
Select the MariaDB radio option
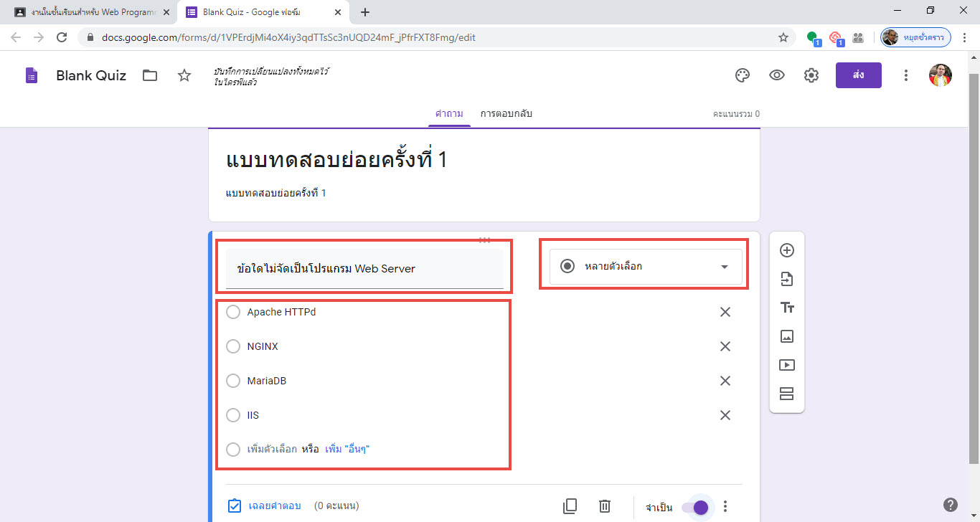233,381
